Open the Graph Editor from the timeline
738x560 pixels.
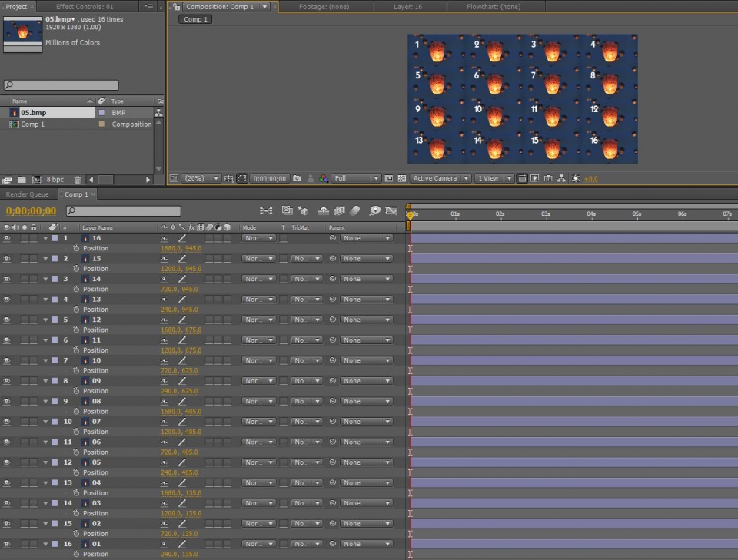pyautogui.click(x=391, y=210)
